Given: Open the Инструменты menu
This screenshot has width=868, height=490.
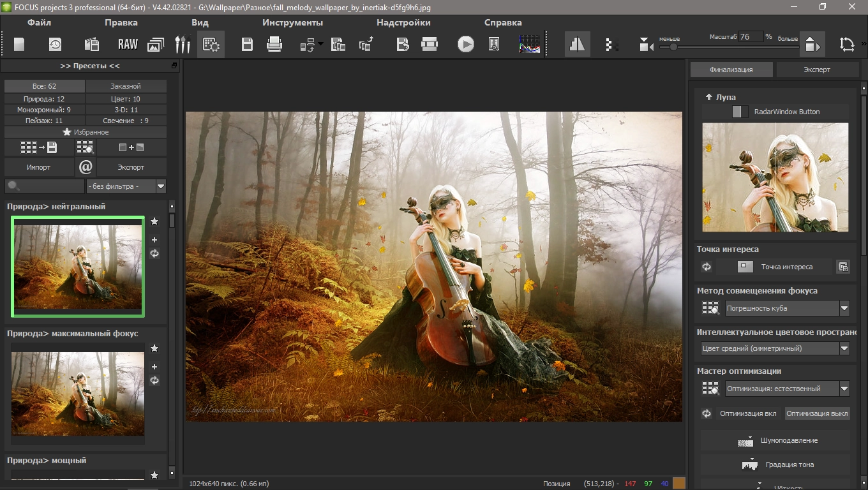Looking at the screenshot, I should (292, 22).
